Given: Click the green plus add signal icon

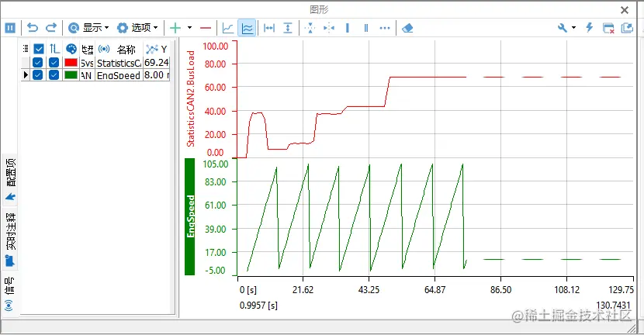Looking at the screenshot, I should click(175, 28).
